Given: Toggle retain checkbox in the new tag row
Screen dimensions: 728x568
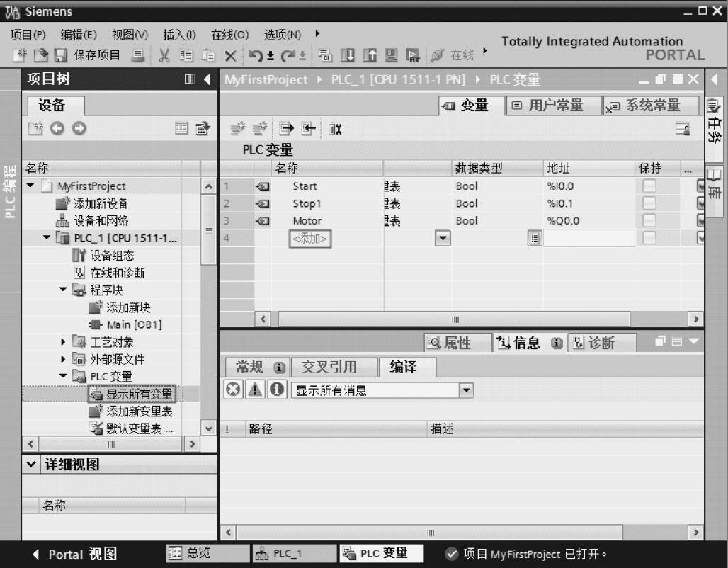Looking at the screenshot, I should click(x=649, y=238).
